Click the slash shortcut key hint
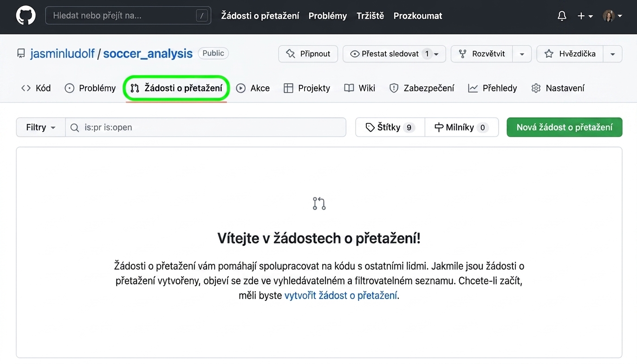 point(201,16)
